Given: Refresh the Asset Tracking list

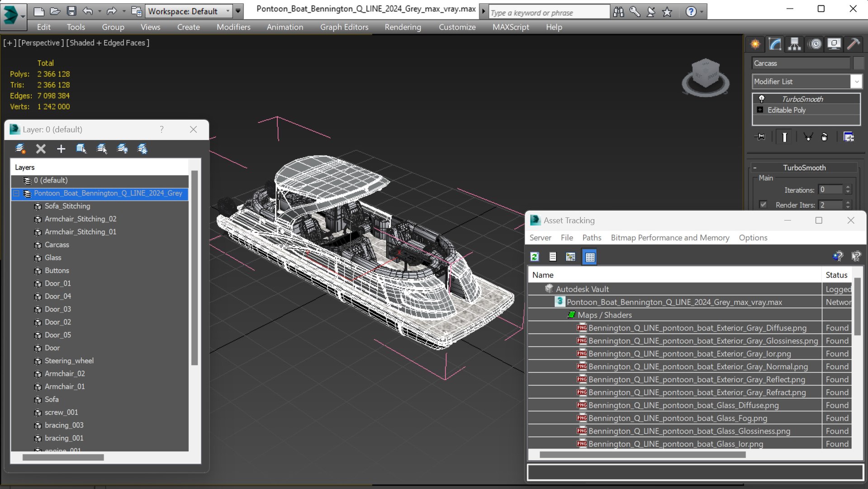Looking at the screenshot, I should pos(535,257).
